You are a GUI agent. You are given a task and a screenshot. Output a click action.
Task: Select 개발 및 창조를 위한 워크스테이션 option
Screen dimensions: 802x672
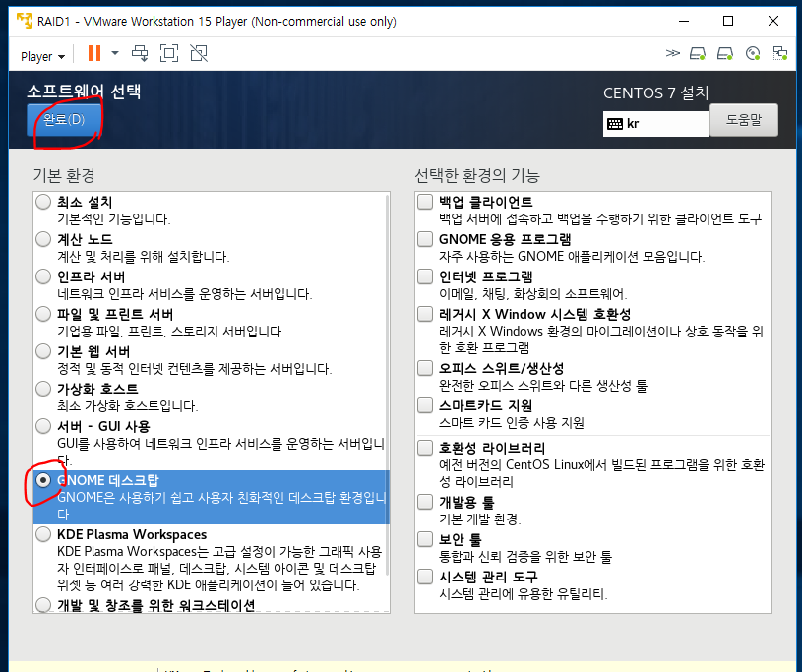pos(43,605)
